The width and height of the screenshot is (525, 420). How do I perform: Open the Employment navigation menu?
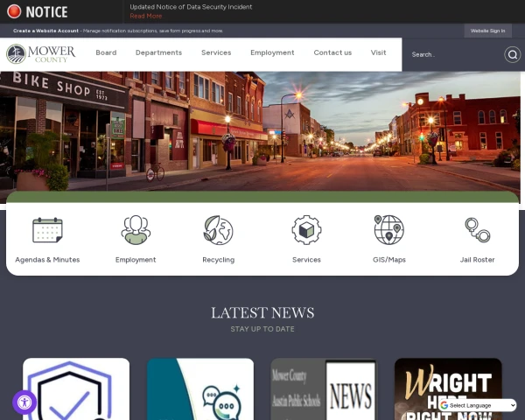tap(272, 52)
